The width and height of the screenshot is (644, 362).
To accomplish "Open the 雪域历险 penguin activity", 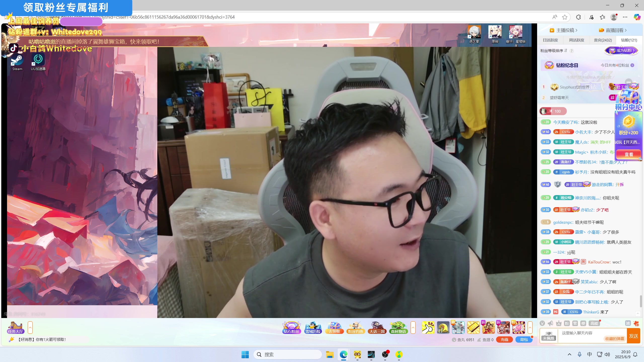I will pyautogui.click(x=313, y=328).
